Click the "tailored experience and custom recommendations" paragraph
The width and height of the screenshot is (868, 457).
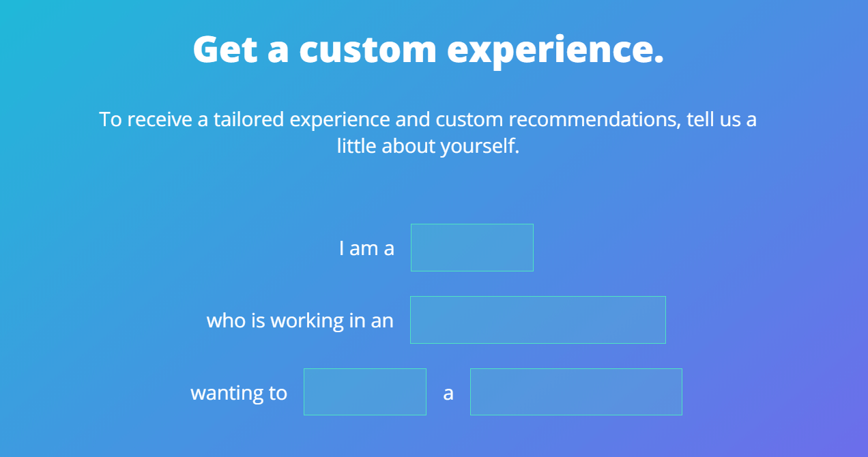tap(429, 132)
